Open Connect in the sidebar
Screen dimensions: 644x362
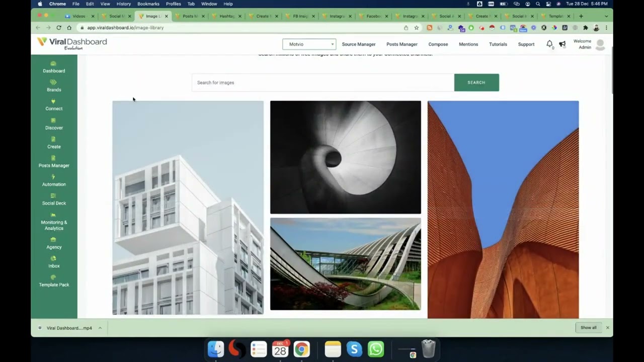[54, 106]
